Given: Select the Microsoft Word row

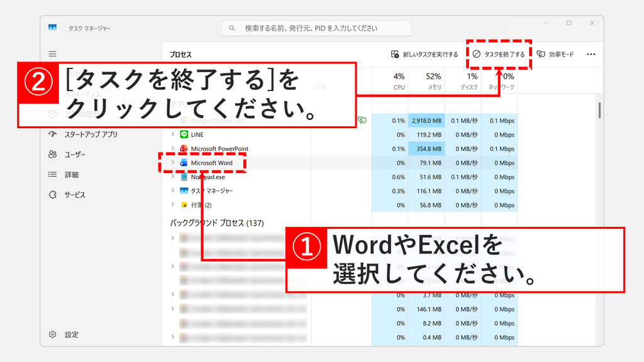Looking at the screenshot, I should [340, 163].
